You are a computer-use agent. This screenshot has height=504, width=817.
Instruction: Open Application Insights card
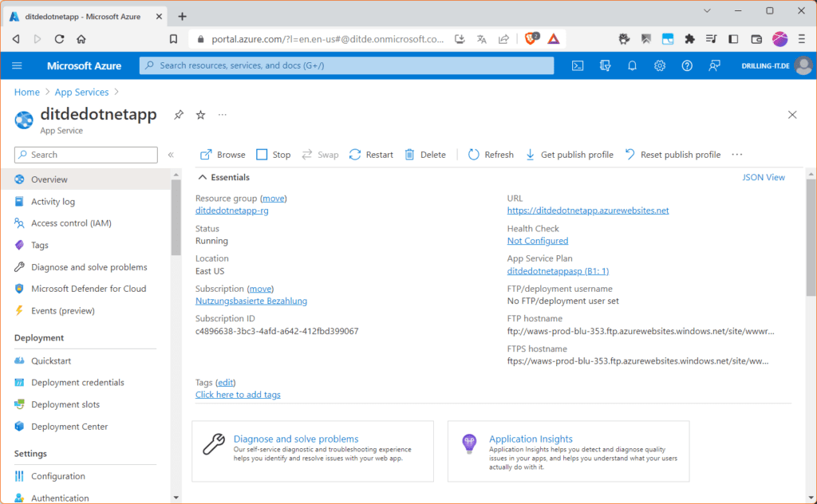568,451
